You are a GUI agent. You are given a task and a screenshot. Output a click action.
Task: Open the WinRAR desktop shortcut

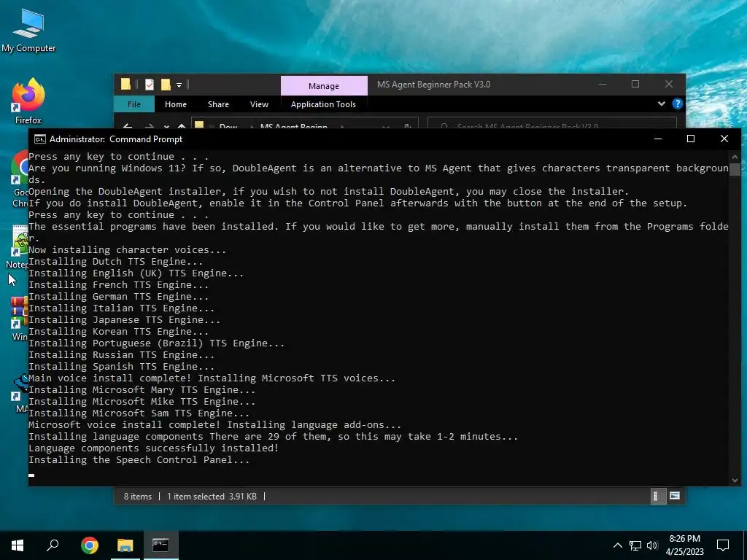tap(19, 318)
